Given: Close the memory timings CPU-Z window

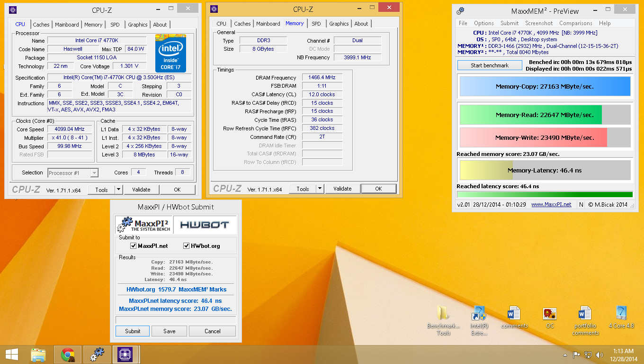Looking at the screenshot, I should coord(389,7).
